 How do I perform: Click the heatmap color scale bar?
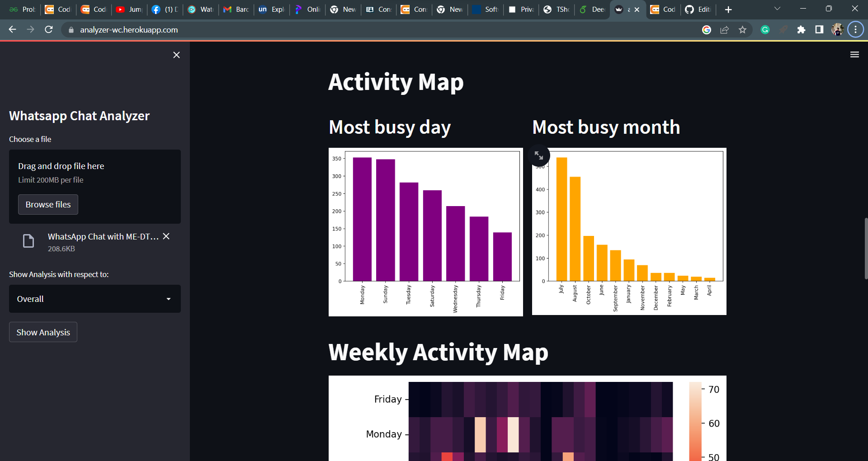[695, 421]
